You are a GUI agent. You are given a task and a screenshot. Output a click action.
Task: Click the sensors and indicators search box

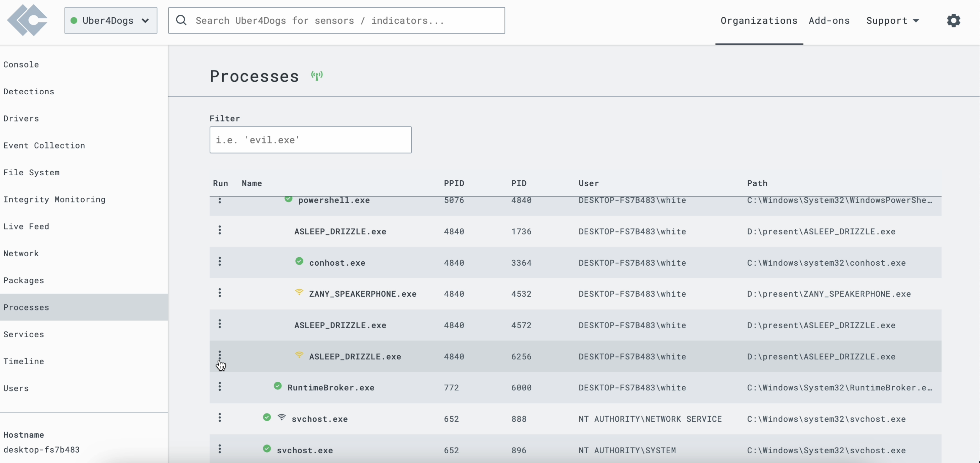(x=342, y=20)
